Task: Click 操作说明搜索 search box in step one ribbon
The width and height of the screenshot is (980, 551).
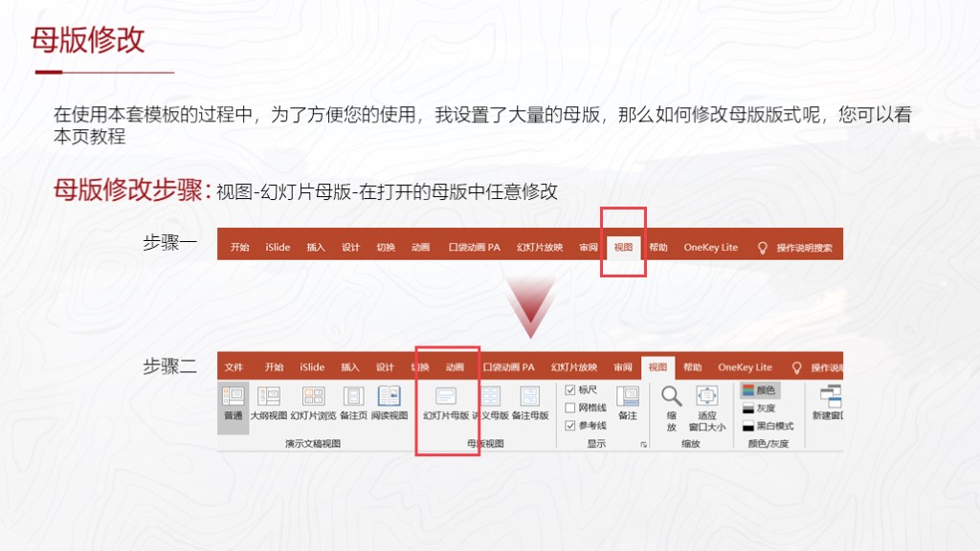Action: click(804, 248)
